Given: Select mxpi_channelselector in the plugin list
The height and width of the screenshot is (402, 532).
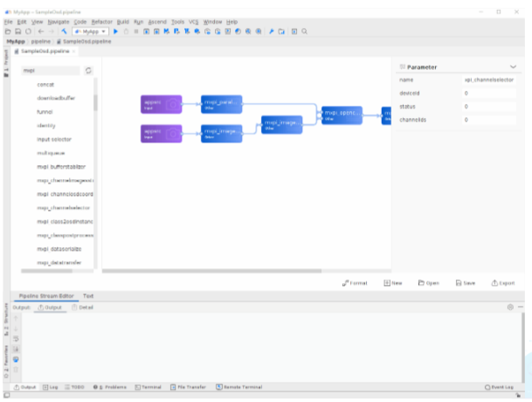Looking at the screenshot, I should 64,208.
